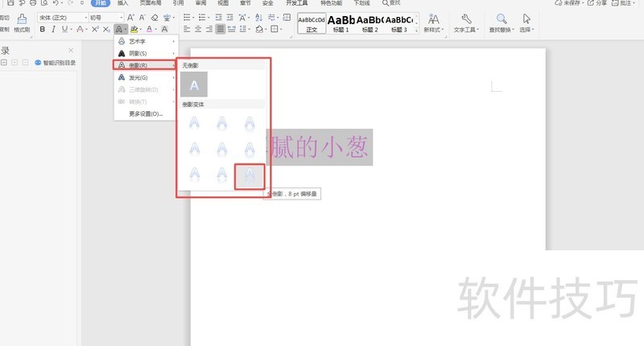Image resolution: width=644 pixels, height=346 pixels.
Task: Open the 发光(G) submenu entry
Action: point(146,77)
